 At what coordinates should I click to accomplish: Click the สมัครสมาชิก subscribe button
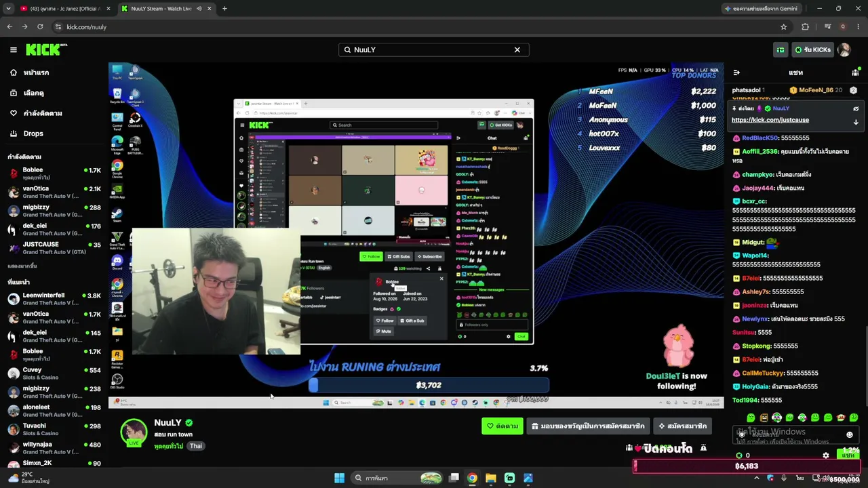(682, 426)
